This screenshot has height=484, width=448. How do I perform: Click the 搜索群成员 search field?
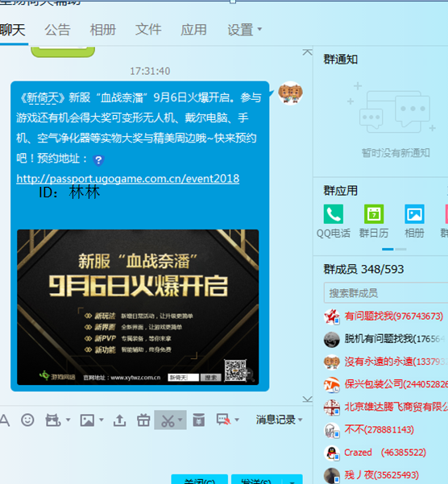coord(386,292)
